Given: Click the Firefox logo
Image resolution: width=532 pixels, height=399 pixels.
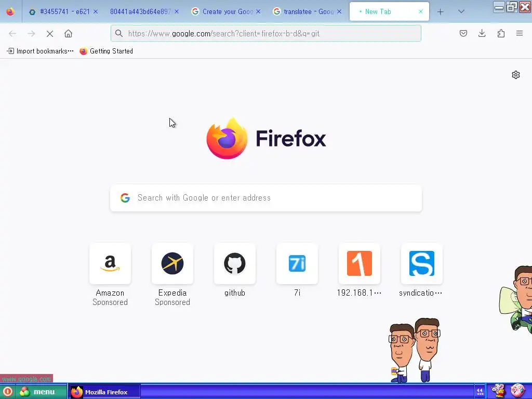Looking at the screenshot, I should pyautogui.click(x=266, y=139).
